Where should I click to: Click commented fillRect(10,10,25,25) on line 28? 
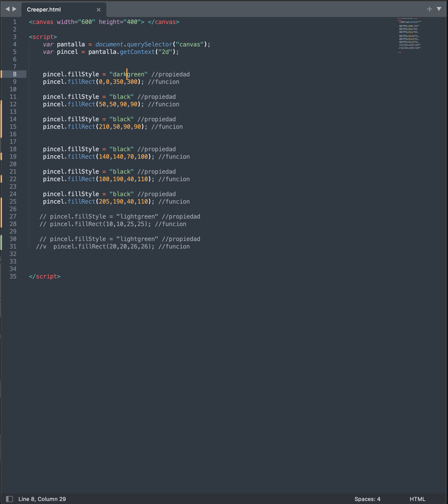111,224
